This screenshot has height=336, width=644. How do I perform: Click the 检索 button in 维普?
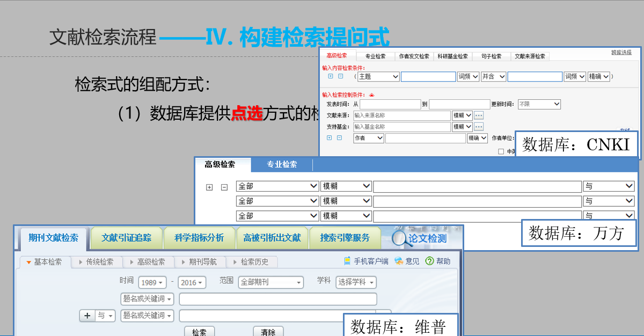199,331
